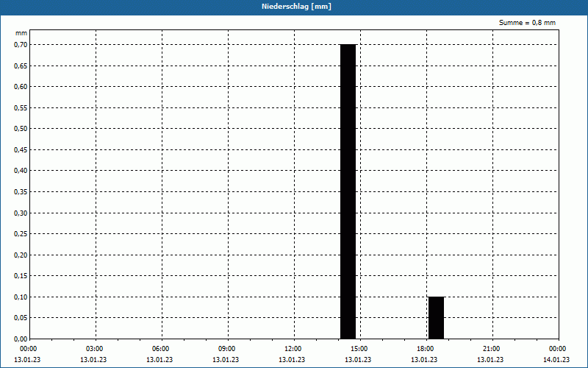The height and width of the screenshot is (368, 588).
Task: Click the mm unit label above y-axis
Action: (x=21, y=33)
